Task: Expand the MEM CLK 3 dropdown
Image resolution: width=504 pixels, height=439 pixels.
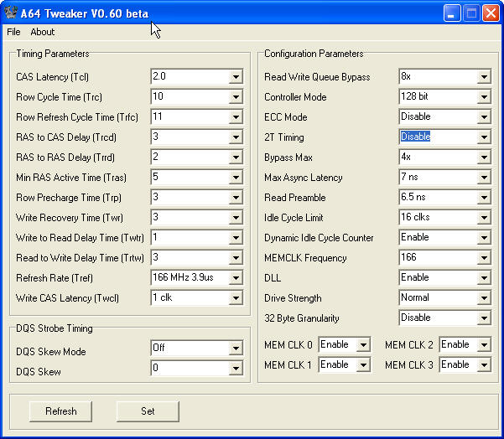Action: (x=484, y=365)
